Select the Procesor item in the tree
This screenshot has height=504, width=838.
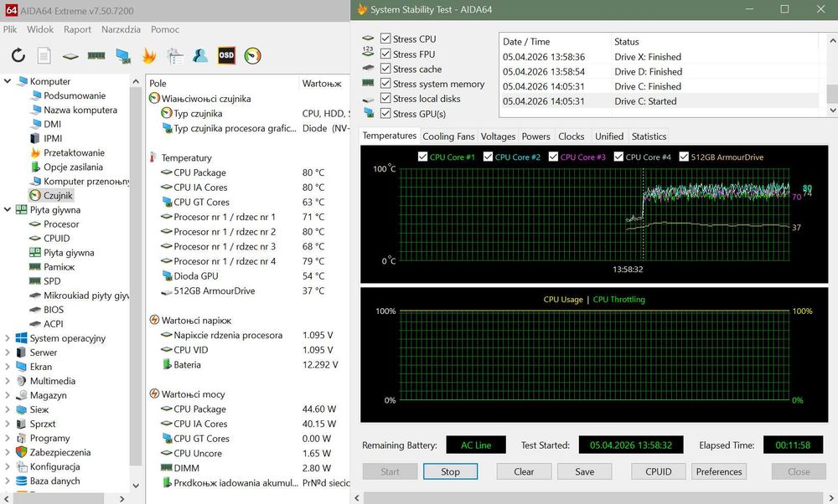pos(61,224)
